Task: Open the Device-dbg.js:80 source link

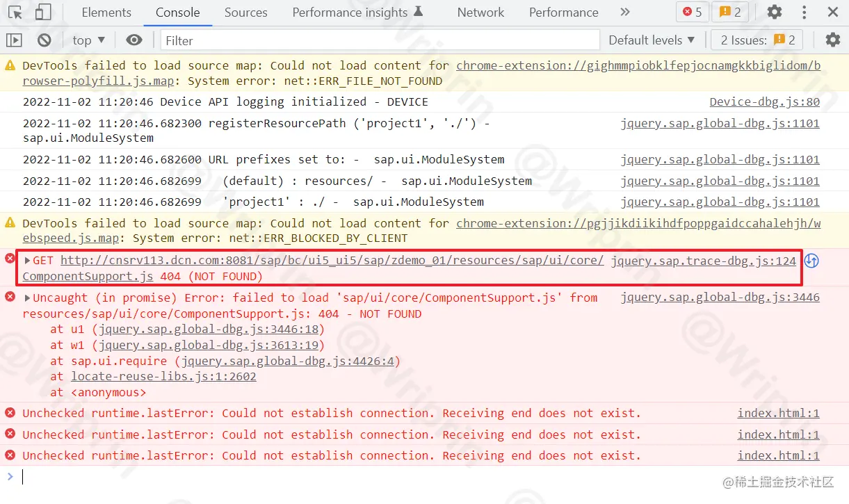Action: point(764,101)
